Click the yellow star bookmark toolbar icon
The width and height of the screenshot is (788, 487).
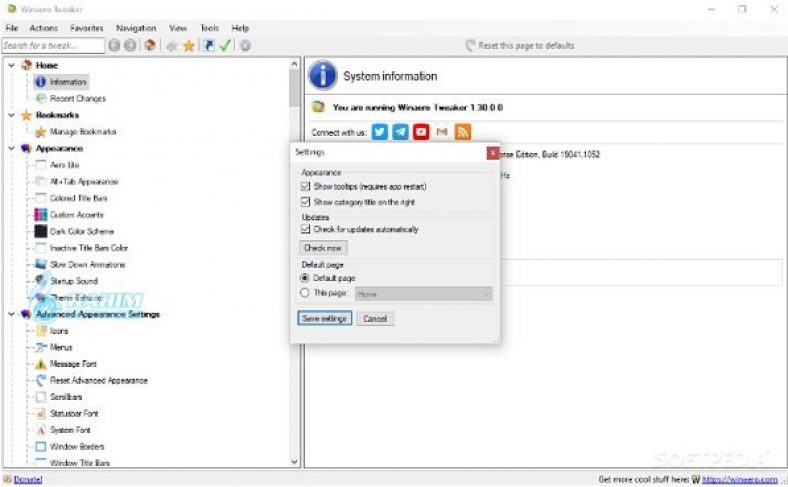(188, 46)
